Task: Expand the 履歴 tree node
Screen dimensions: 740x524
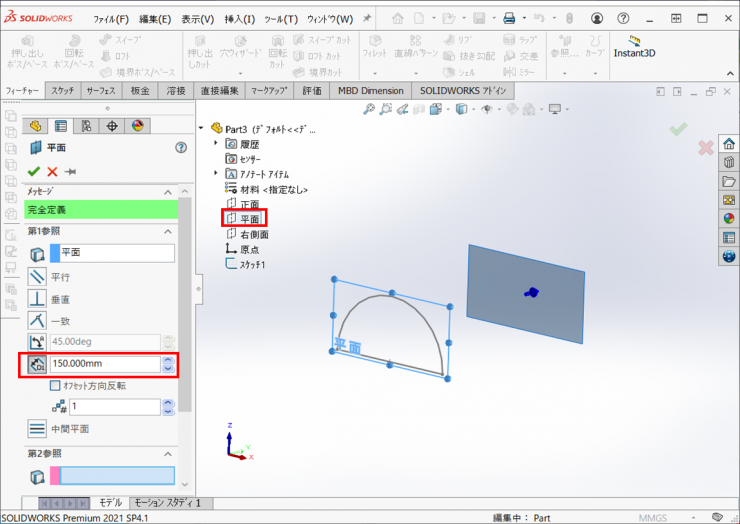Action: [217, 144]
